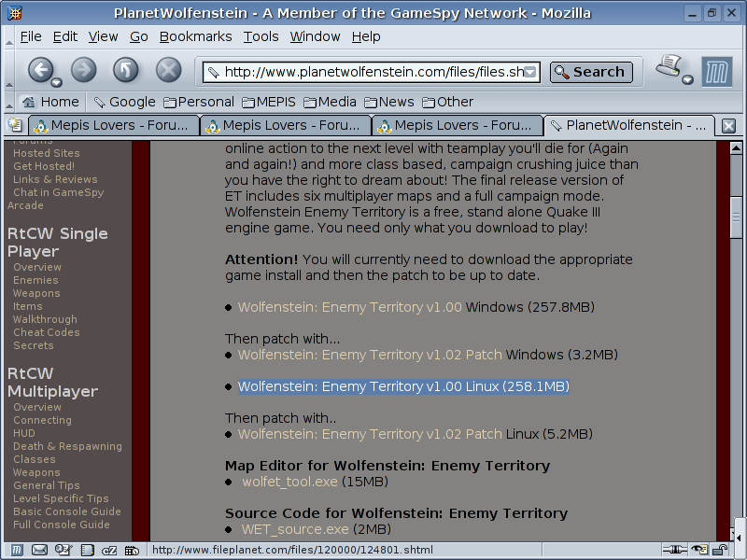Open the Back button history dropdown arrow

pos(56,80)
